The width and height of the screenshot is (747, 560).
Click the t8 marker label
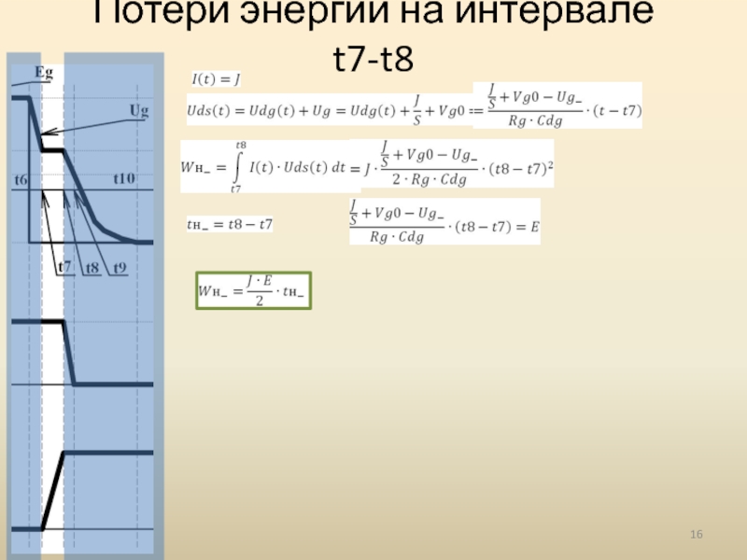coord(92,269)
